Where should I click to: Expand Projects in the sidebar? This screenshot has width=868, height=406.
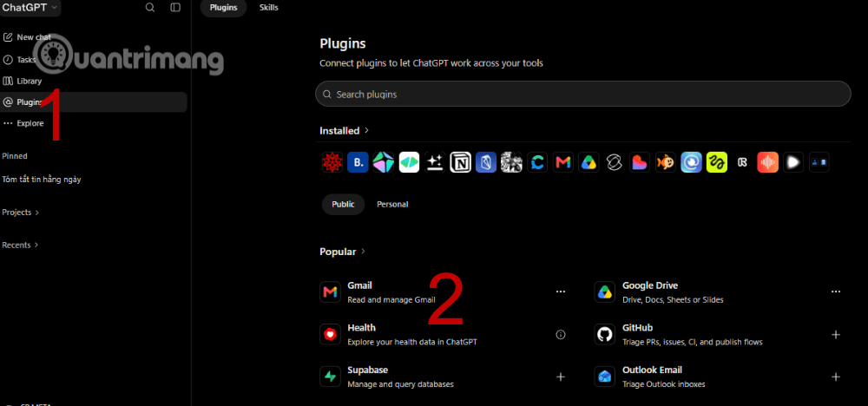21,213
